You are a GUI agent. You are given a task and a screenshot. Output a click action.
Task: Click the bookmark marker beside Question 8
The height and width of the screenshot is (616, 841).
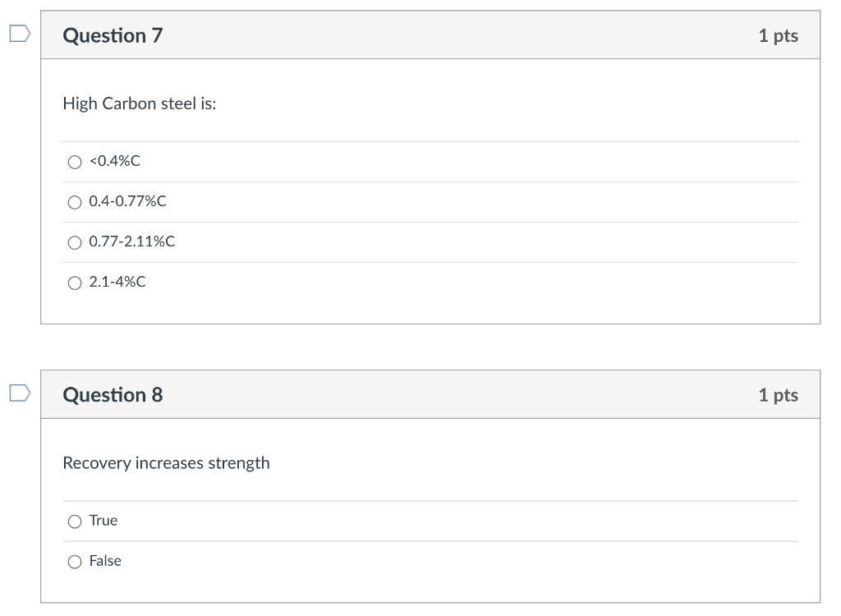20,393
